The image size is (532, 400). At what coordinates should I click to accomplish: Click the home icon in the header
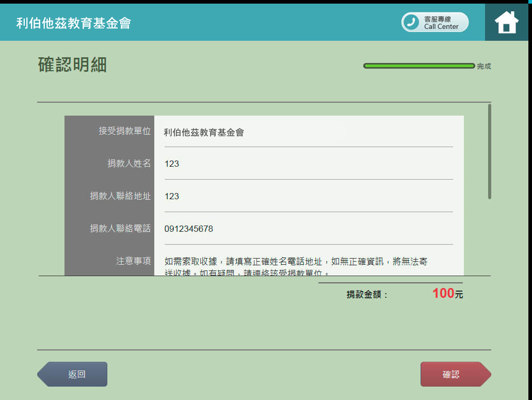506,22
